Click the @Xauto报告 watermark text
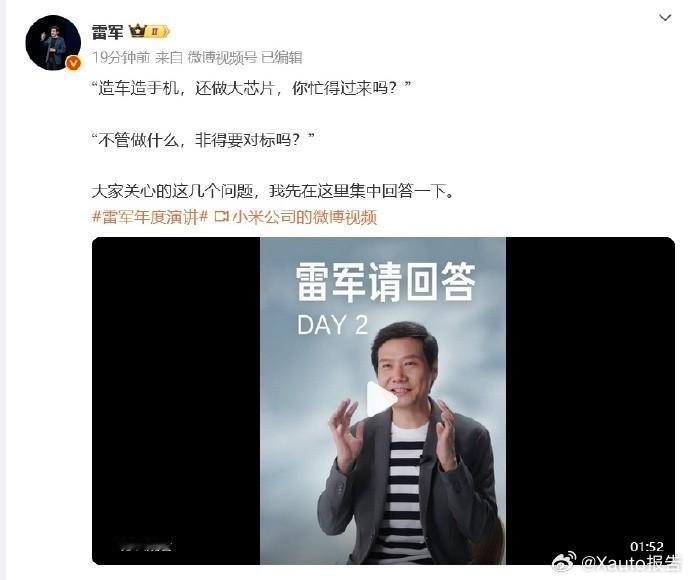Viewport: 690px width, 580px height. click(x=630, y=563)
